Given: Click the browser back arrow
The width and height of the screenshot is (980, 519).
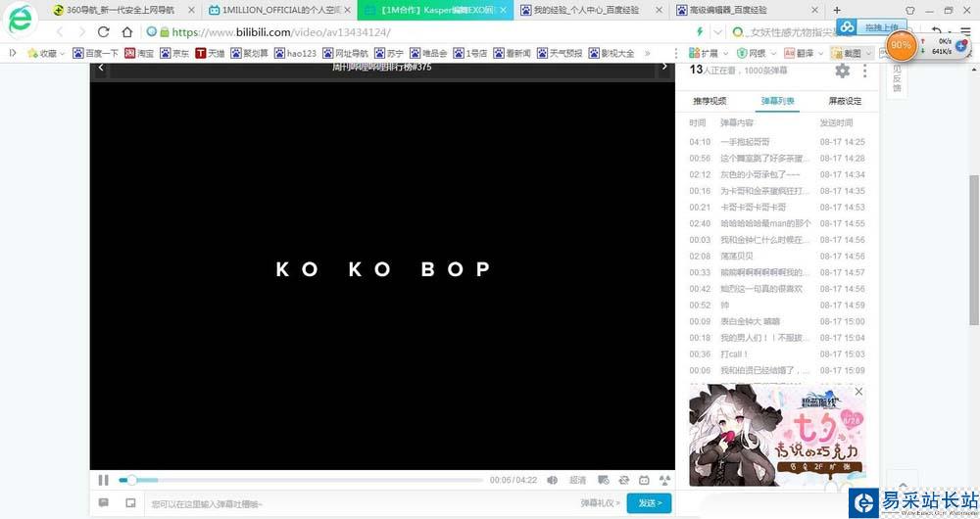Looking at the screenshot, I should point(60,32).
